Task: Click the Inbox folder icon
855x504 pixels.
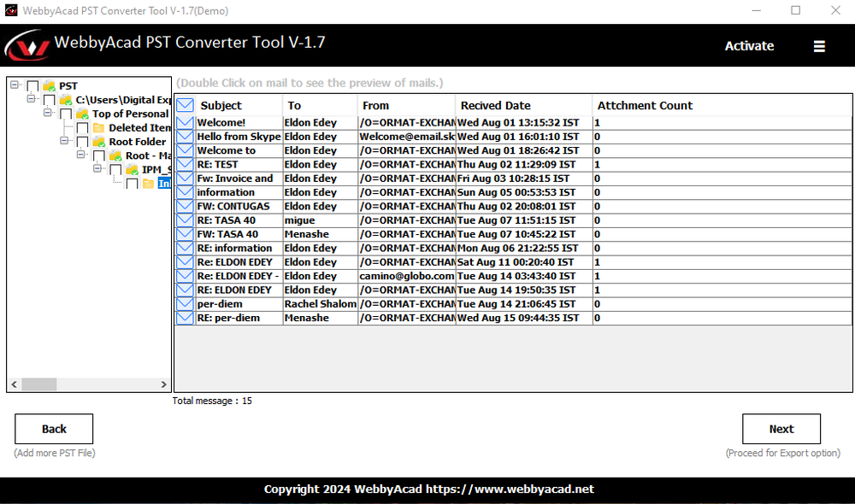Action: tap(148, 182)
